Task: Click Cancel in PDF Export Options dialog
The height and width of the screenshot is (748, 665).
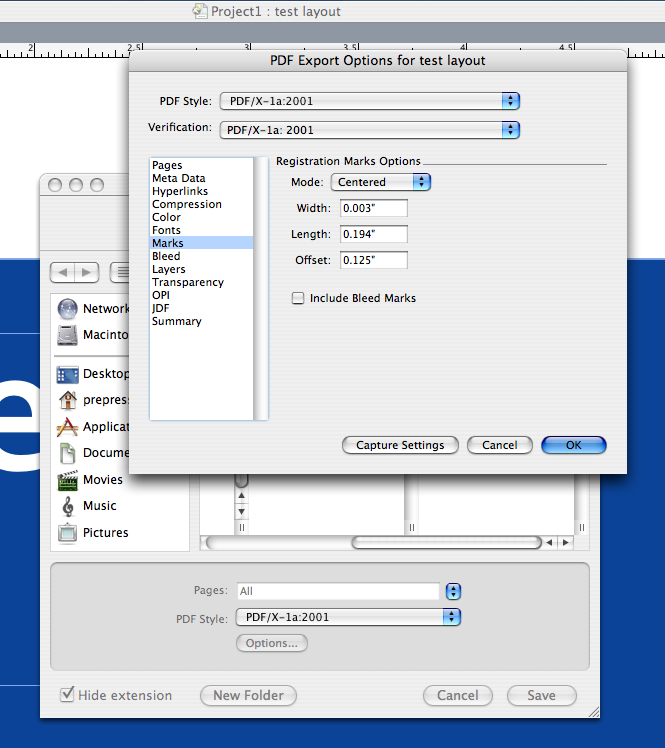Action: point(499,445)
